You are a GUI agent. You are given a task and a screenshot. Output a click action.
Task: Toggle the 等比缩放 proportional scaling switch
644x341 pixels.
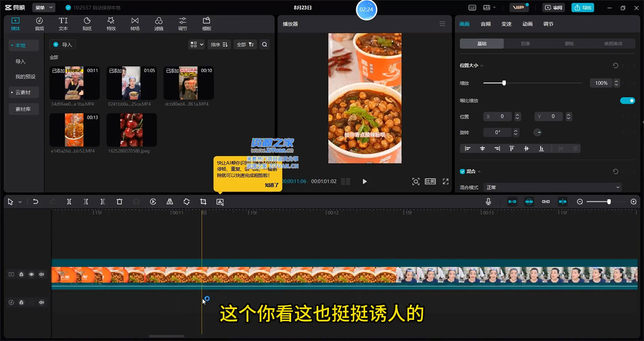coord(627,100)
